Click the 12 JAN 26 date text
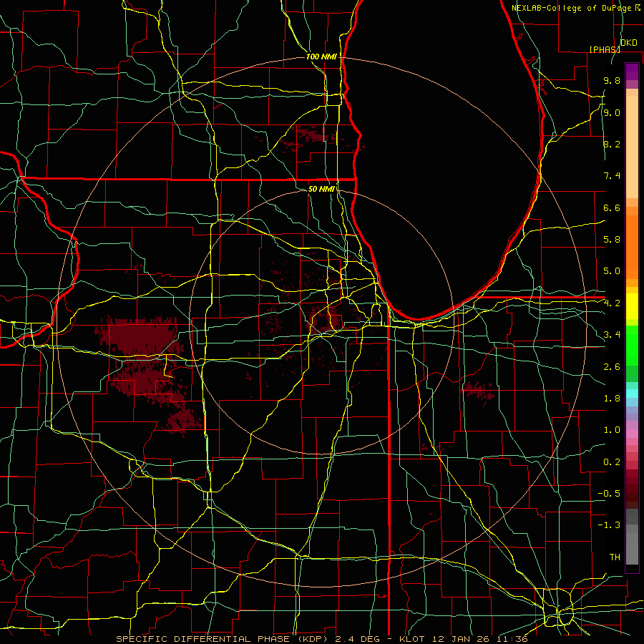This screenshot has width=644, height=644. pyautogui.click(x=459, y=639)
